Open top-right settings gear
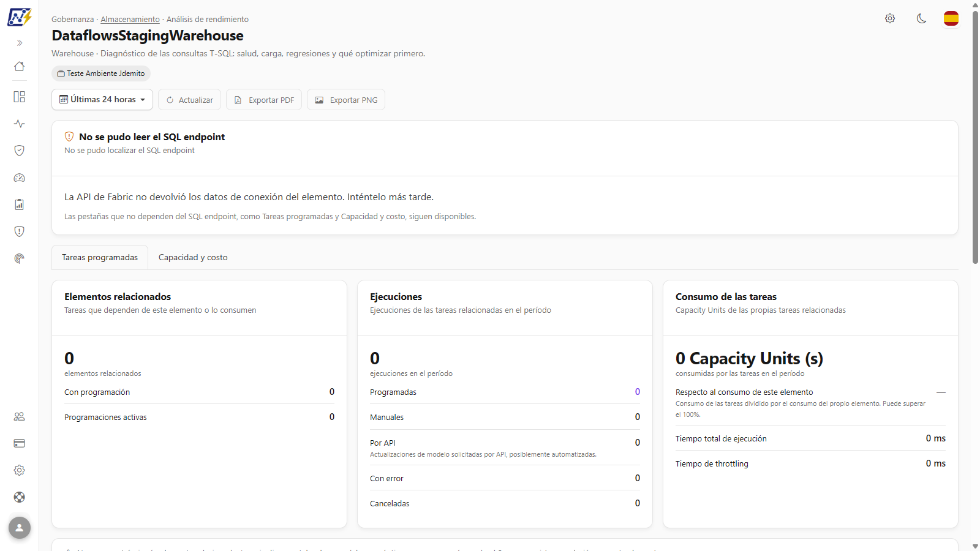The image size is (980, 551). (890, 18)
